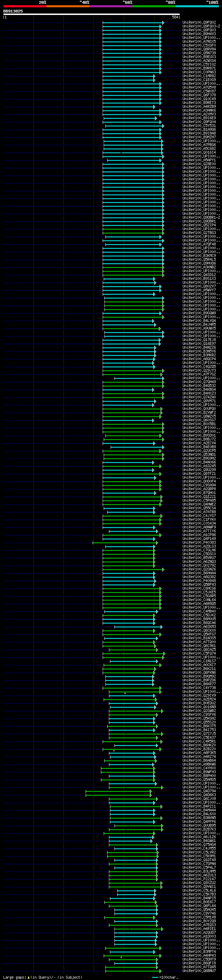Open hit UniRef100_A7NSX5
The width and height of the screenshot is (222, 980).
[199, 41]
